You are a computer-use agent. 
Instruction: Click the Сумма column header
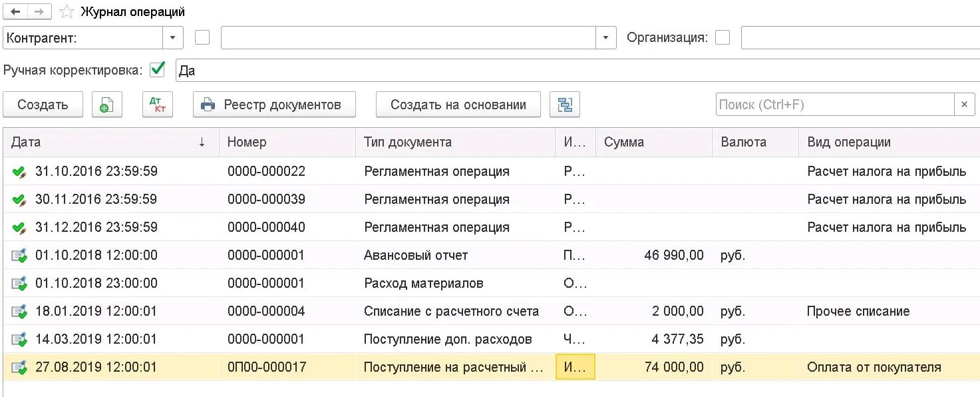coord(653,142)
